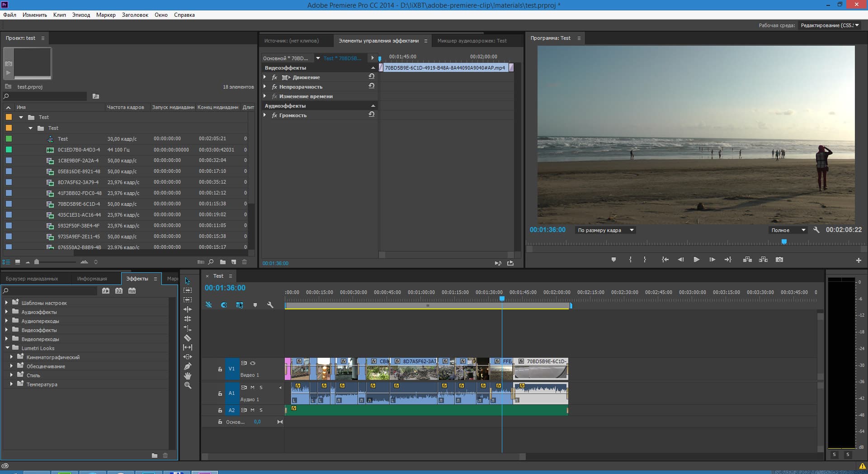The height and width of the screenshot is (474, 868).
Task: Toggle V1 track output eye icon
Action: point(253,363)
